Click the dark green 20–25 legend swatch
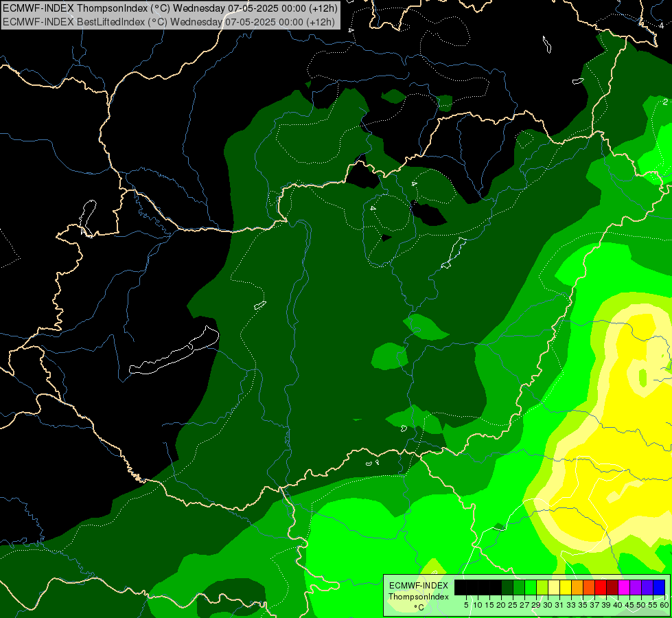Image resolution: width=672 pixels, height=618 pixels. pos(507,587)
